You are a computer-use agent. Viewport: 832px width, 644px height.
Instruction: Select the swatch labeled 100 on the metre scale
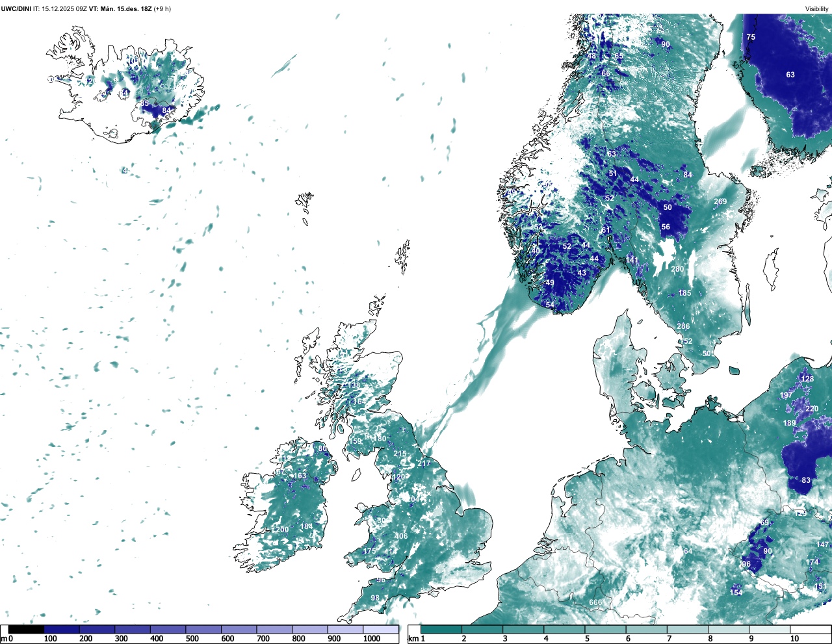click(62, 630)
